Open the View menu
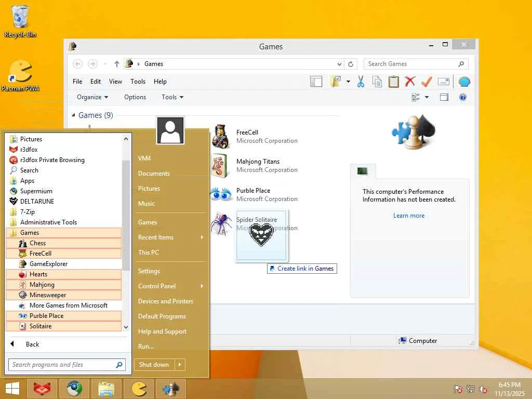532x399 pixels. (115, 82)
